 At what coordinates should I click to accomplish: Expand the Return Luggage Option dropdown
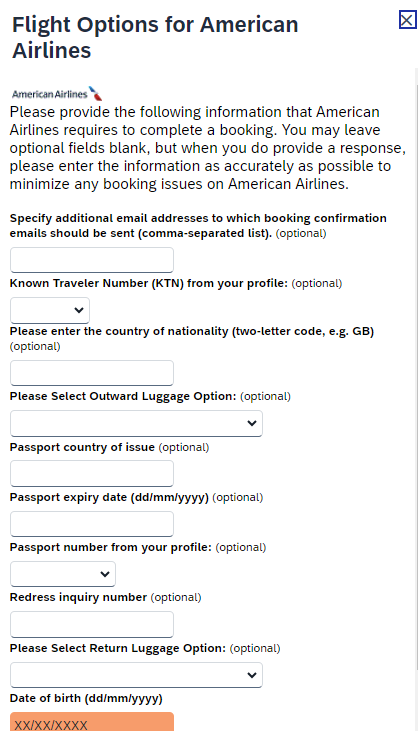(136, 675)
